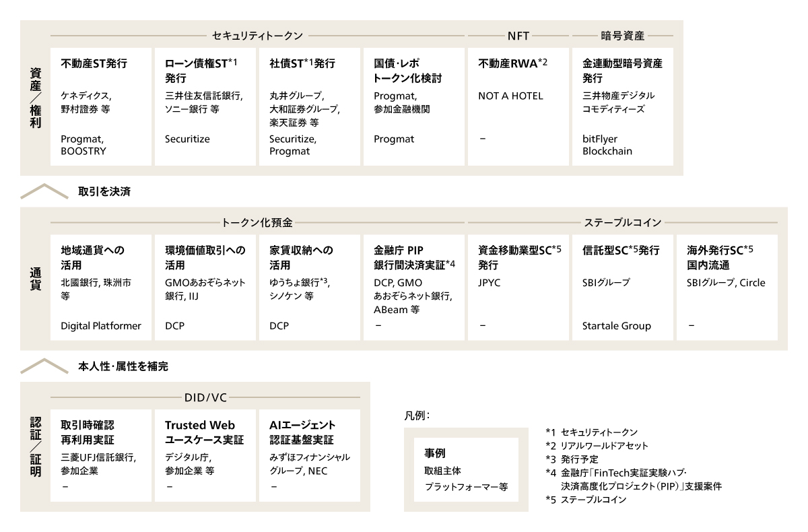Click footnote *2 リアルワールドアセット
The height and width of the screenshot is (532, 808).
coord(598,446)
